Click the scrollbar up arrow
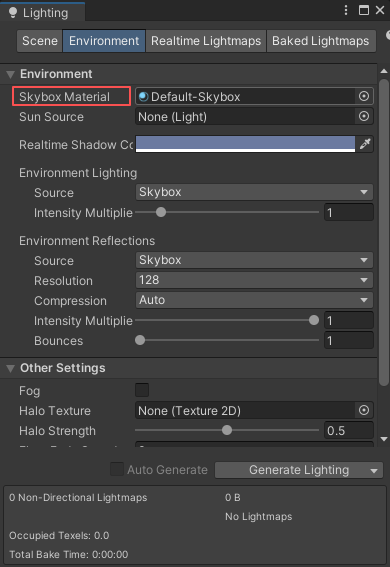 (x=384, y=71)
